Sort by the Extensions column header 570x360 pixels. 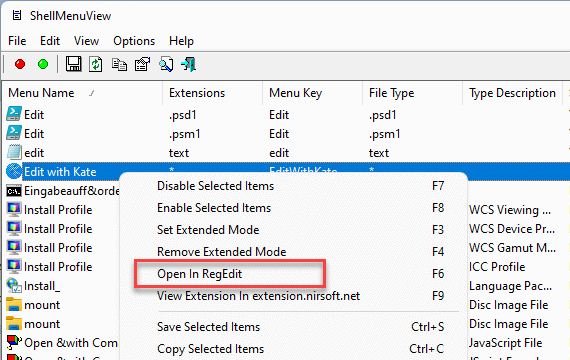click(x=212, y=93)
